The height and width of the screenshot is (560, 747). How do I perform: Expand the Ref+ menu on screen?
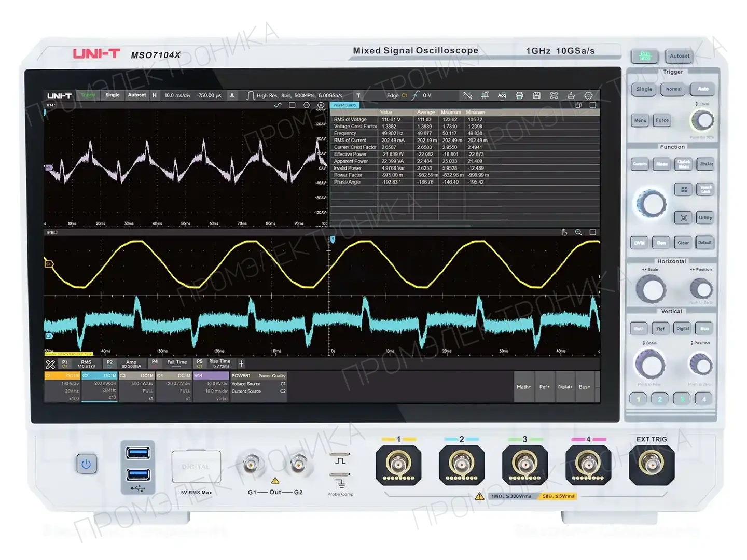(544, 387)
